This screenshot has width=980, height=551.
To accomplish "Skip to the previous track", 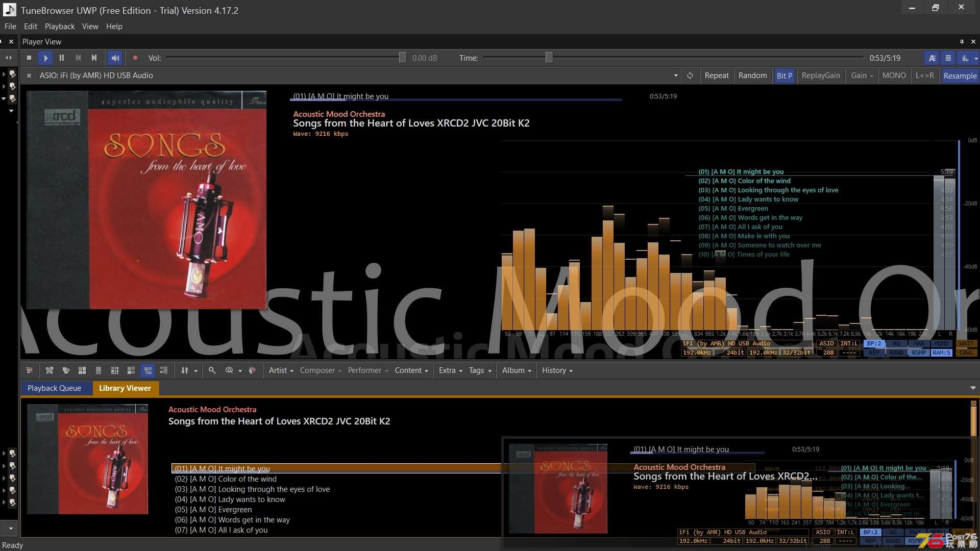I will pos(78,58).
